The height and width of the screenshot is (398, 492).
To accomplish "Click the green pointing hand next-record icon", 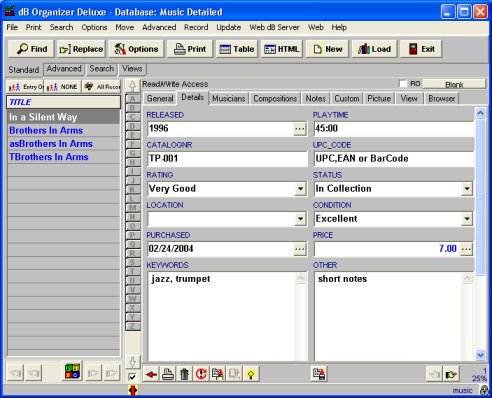I will coord(451,374).
